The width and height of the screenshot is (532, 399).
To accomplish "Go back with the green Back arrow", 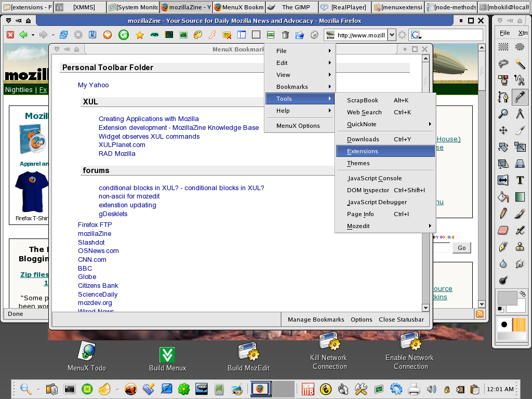I will click(23, 35).
